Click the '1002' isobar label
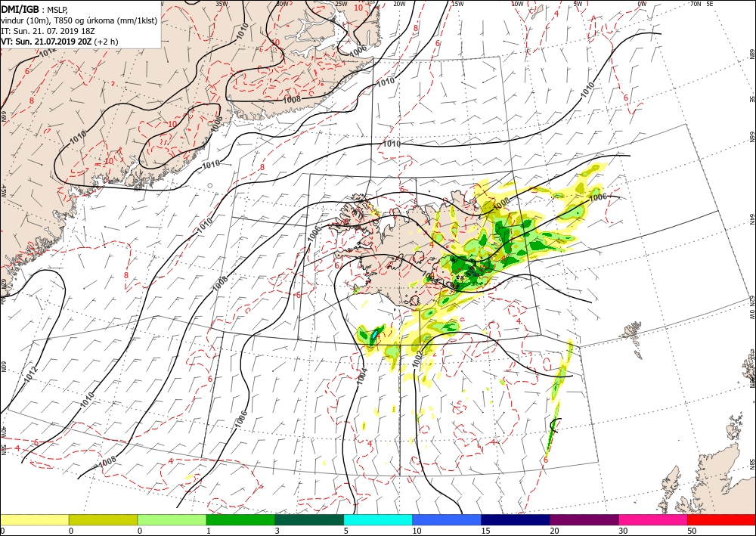 (418, 359)
